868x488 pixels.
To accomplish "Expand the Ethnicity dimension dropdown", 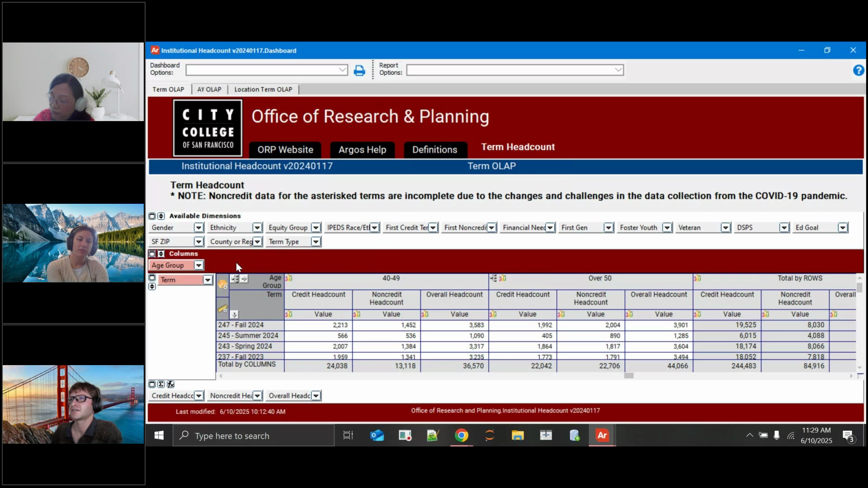I will (257, 227).
